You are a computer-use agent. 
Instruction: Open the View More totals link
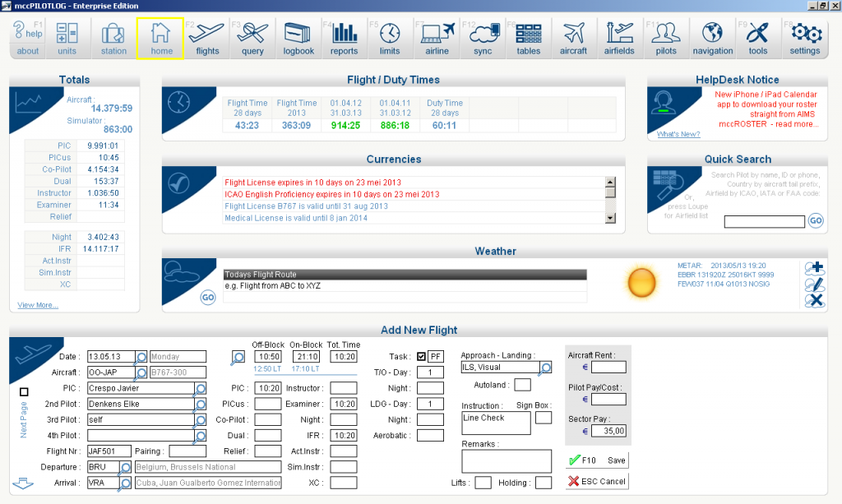pos(38,305)
